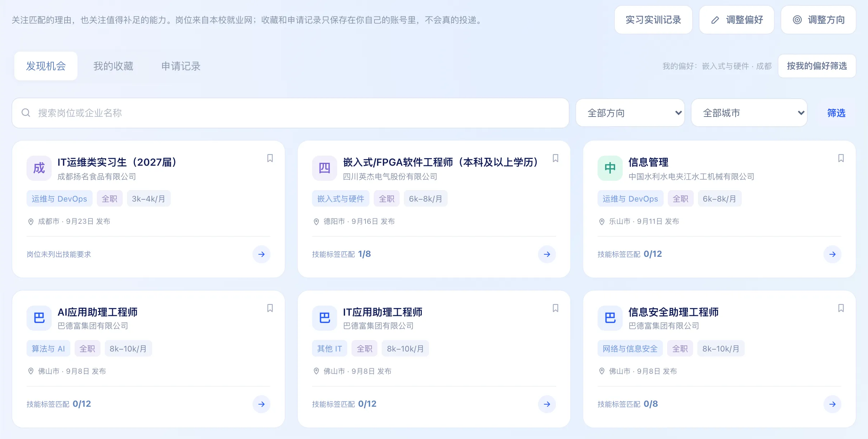
Task: Open job title 信息管理
Action: tap(648, 162)
